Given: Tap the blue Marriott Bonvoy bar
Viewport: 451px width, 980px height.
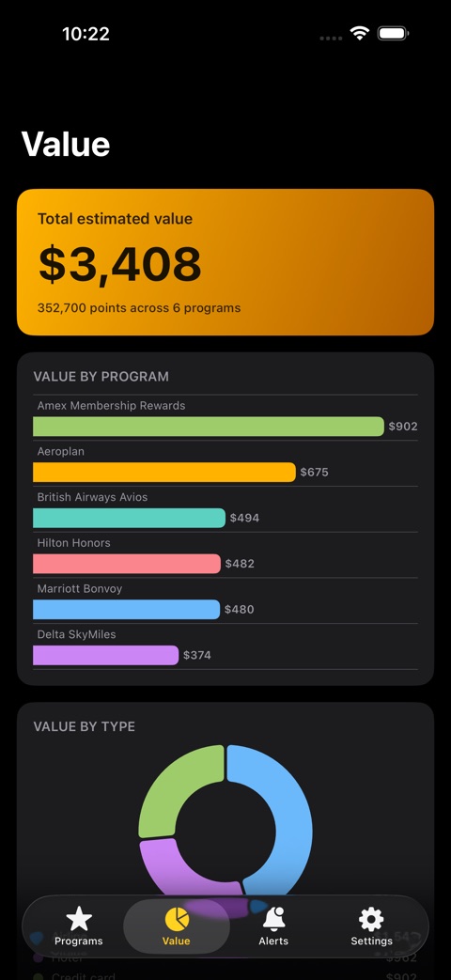Looking at the screenshot, I should click(126, 609).
